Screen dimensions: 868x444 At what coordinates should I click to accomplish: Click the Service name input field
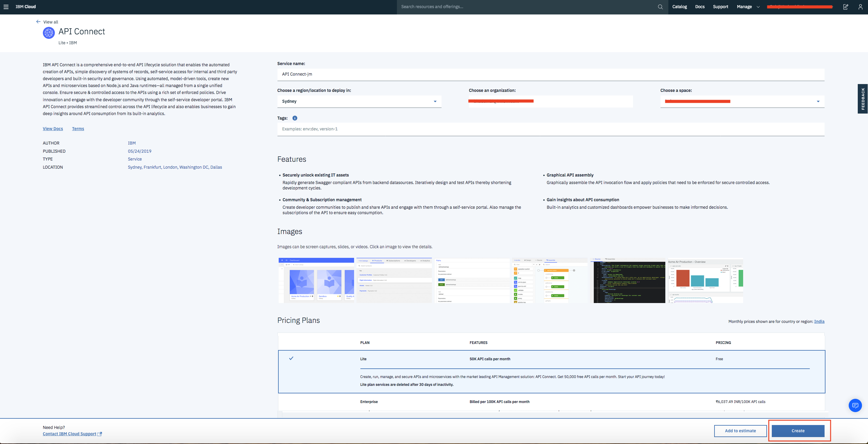(x=551, y=74)
